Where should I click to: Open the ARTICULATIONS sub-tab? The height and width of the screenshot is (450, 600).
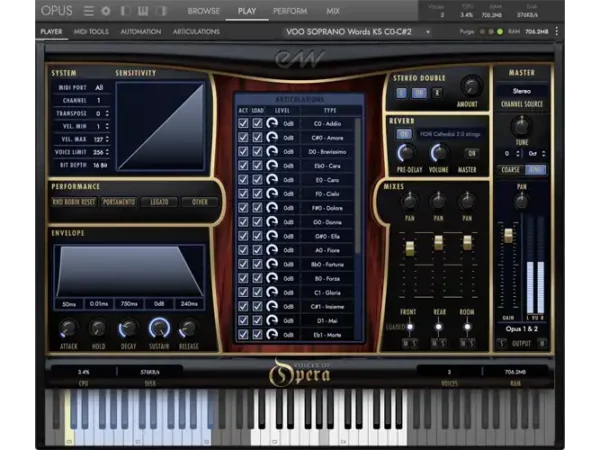(x=196, y=31)
